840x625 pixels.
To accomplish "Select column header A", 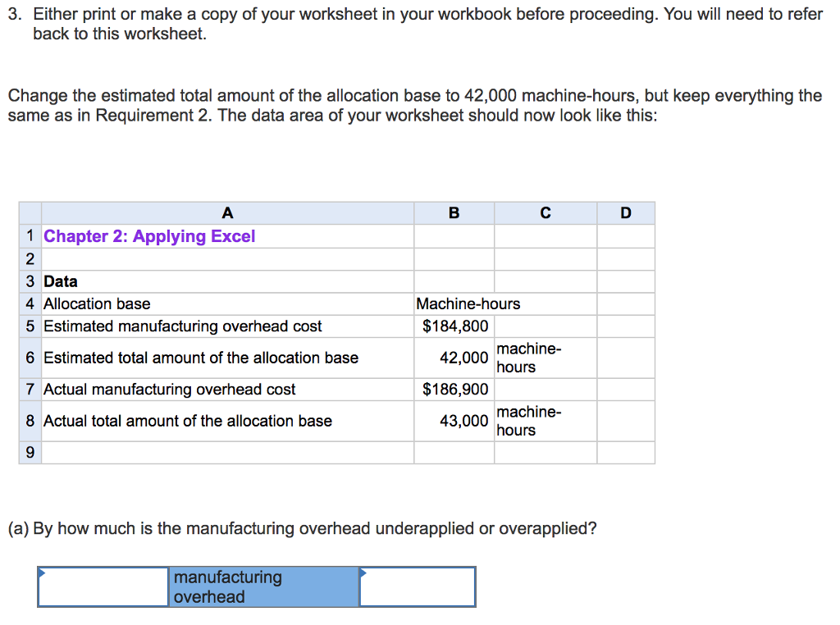I will click(x=228, y=212).
